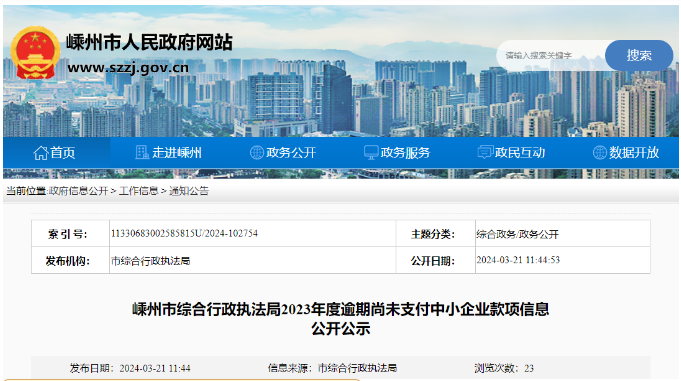Open the 政务公开 navigation menu item
The image size is (681, 381).
coord(283,152)
